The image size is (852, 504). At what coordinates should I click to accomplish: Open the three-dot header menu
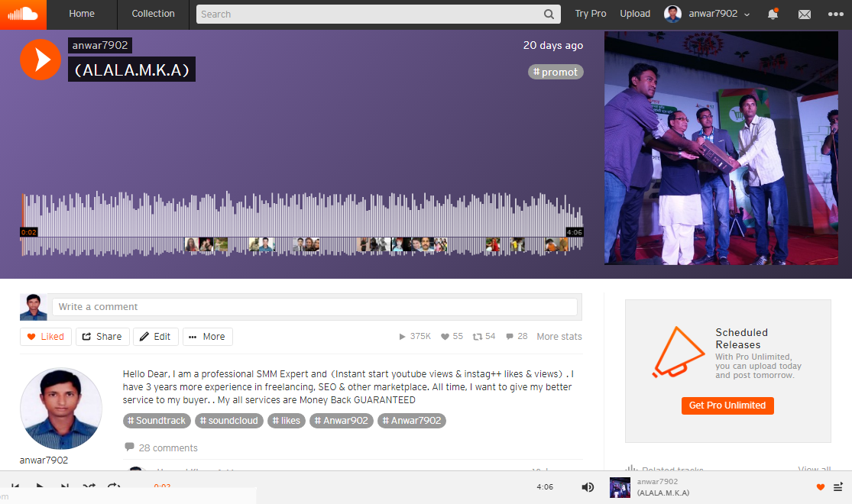click(835, 14)
